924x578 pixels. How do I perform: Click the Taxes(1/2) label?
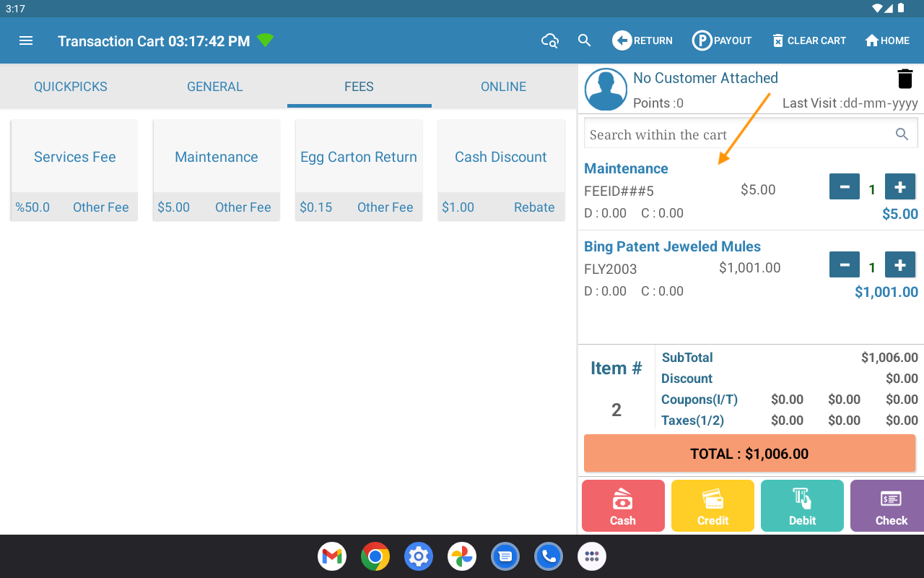point(692,420)
